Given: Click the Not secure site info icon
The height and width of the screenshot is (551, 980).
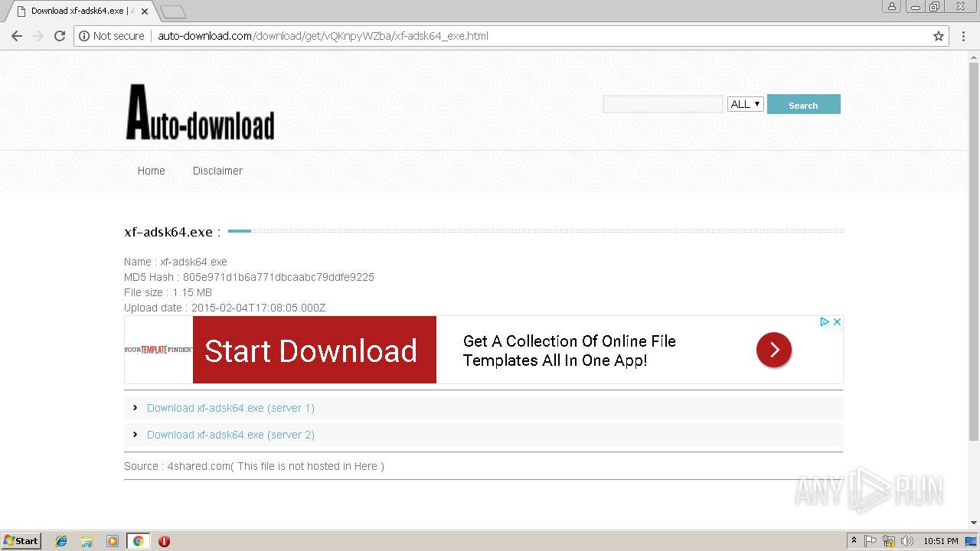Looking at the screenshot, I should [84, 36].
